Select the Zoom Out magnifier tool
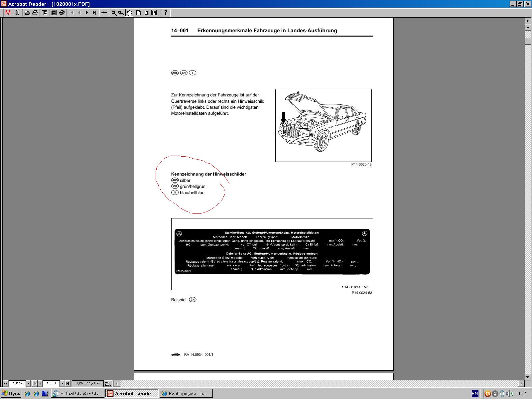This screenshot has width=532, height=399. click(113, 13)
